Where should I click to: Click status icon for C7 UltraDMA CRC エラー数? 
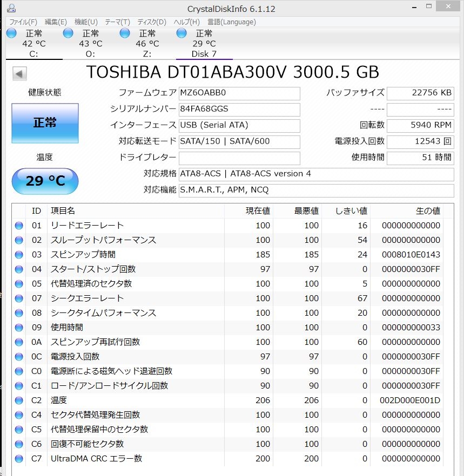pyautogui.click(x=19, y=459)
